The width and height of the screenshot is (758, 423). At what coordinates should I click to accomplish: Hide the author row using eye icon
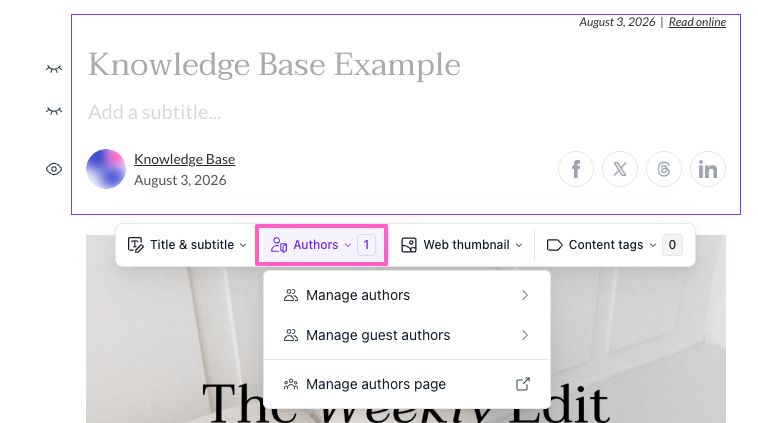pyautogui.click(x=54, y=169)
